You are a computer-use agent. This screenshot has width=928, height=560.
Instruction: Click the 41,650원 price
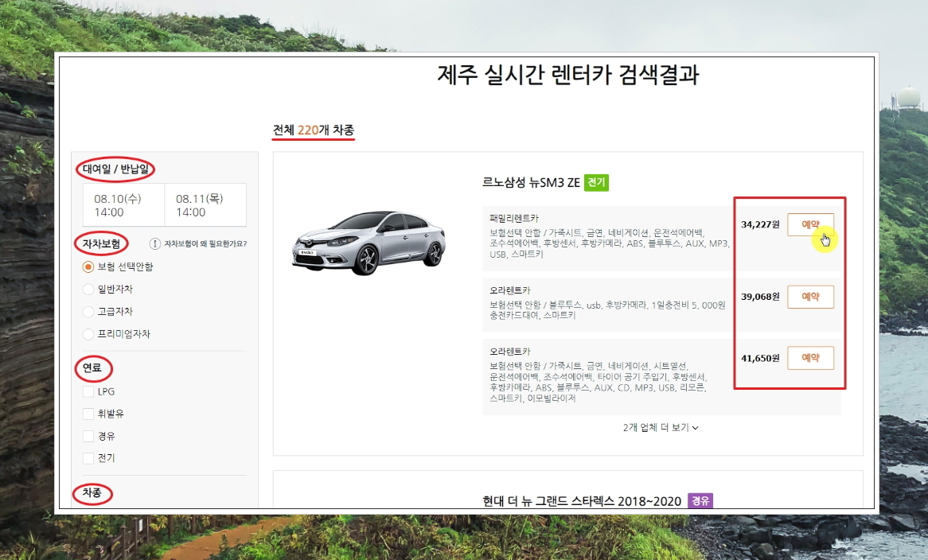pyautogui.click(x=760, y=358)
